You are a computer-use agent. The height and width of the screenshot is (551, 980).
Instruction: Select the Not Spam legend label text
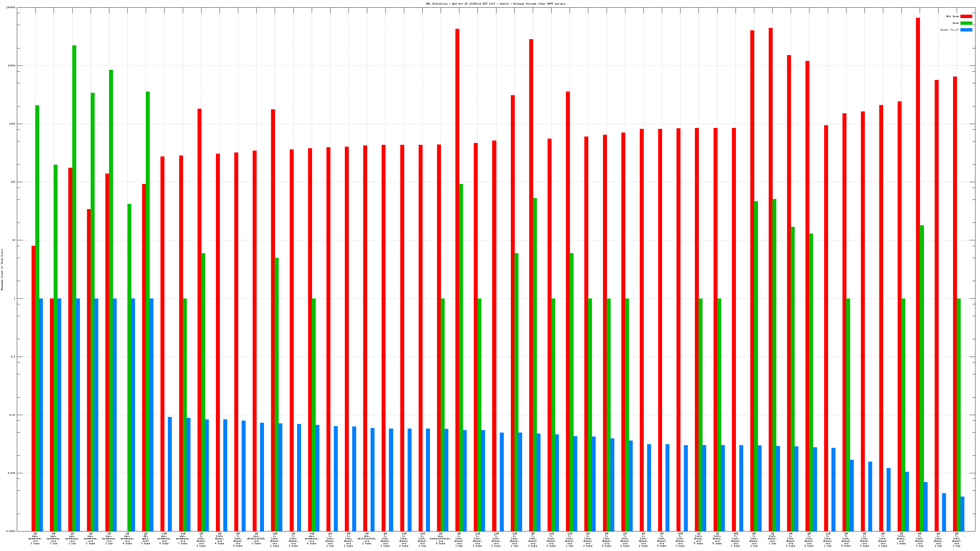click(953, 16)
